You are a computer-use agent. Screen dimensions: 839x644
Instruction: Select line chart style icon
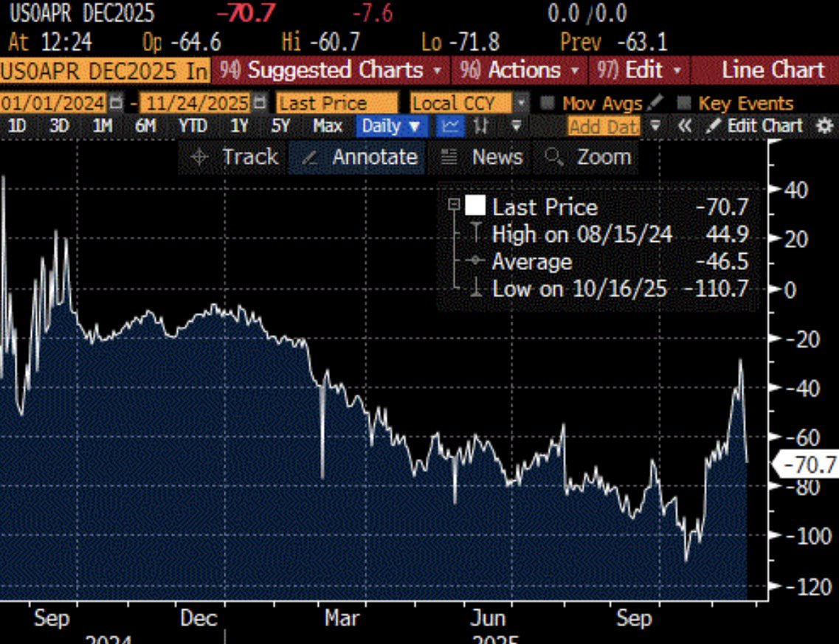(x=450, y=126)
